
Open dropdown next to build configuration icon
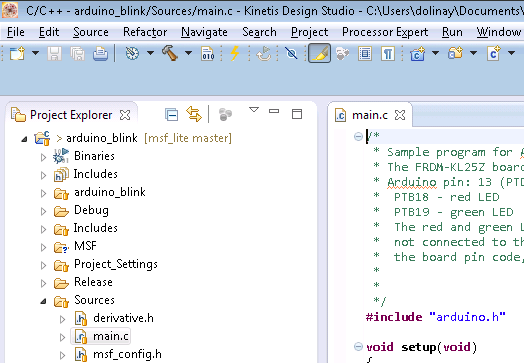tap(150, 53)
